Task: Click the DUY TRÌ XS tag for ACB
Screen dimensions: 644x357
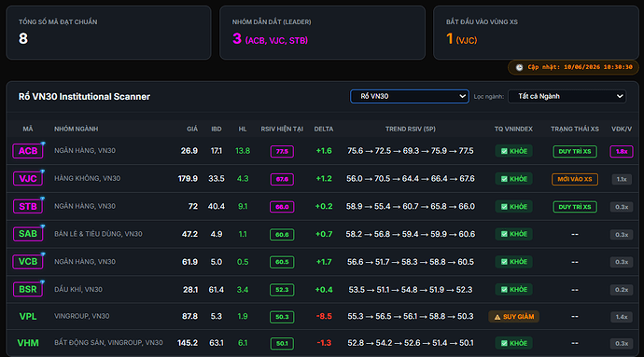Action: (x=575, y=151)
